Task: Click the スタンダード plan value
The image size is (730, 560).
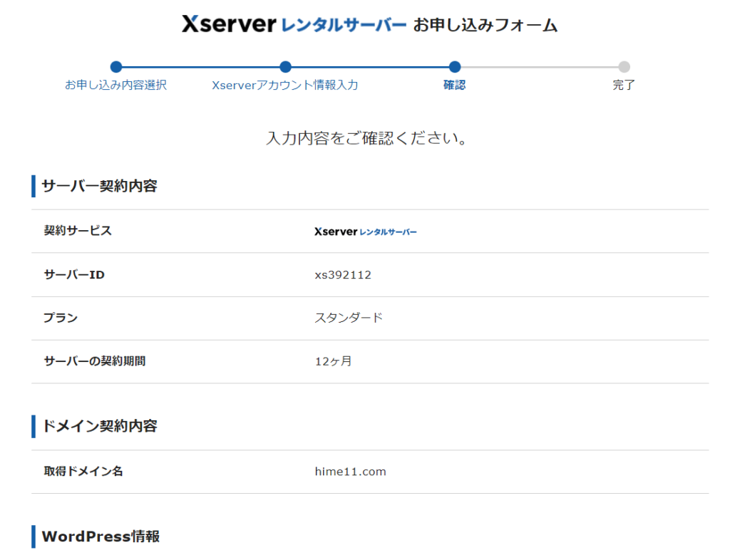Action: [349, 318]
